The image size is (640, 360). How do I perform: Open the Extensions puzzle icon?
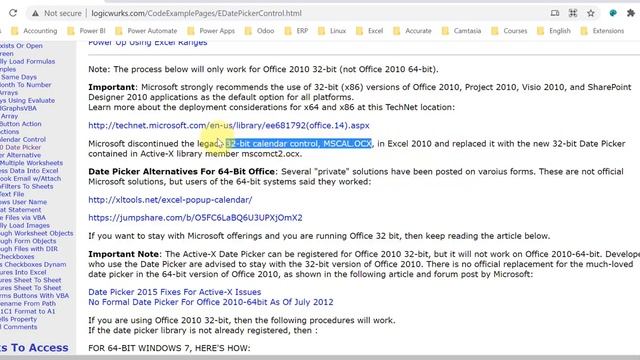point(631,13)
